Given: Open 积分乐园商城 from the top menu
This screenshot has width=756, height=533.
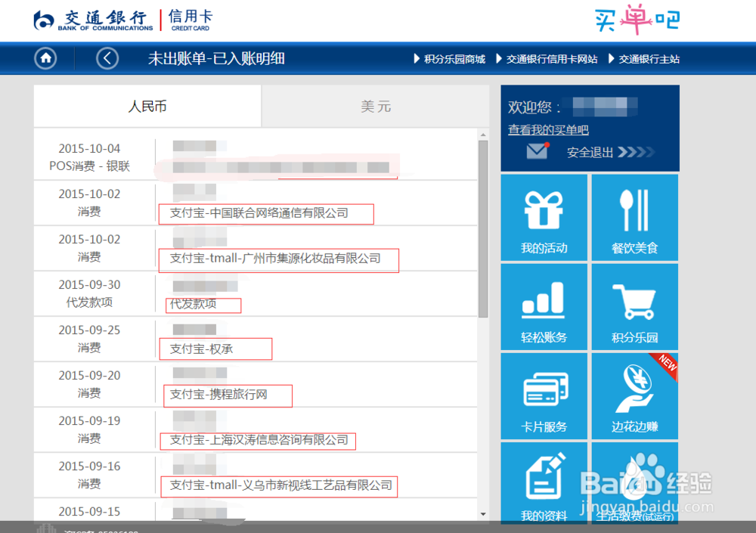Looking at the screenshot, I should click(x=454, y=58).
